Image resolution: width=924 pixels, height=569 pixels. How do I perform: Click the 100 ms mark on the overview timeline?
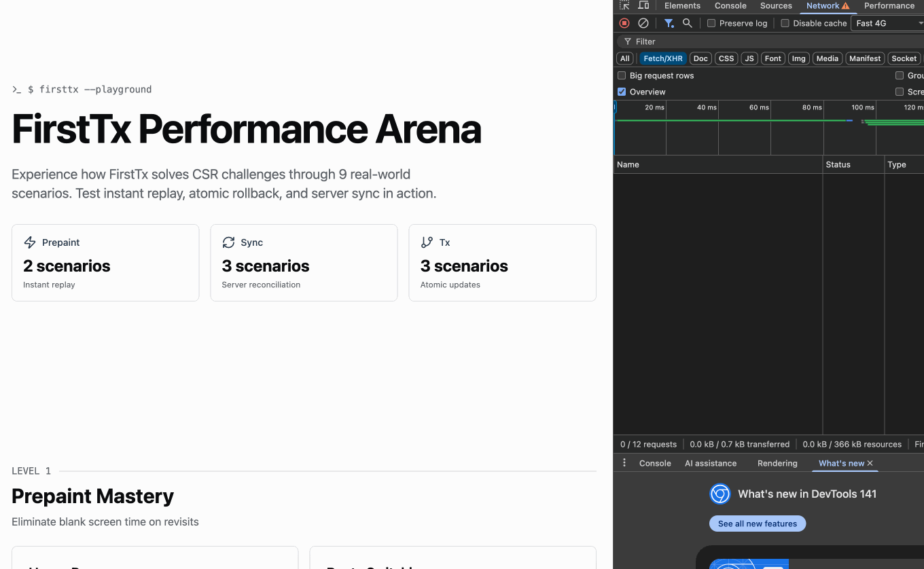click(x=863, y=107)
